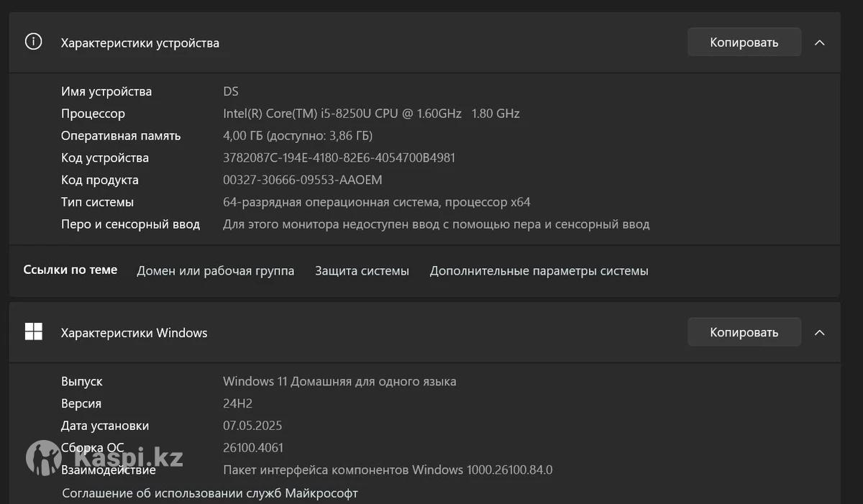Viewport: 863px width, 504px height.
Task: Click the Имя устройства label
Action: point(106,91)
